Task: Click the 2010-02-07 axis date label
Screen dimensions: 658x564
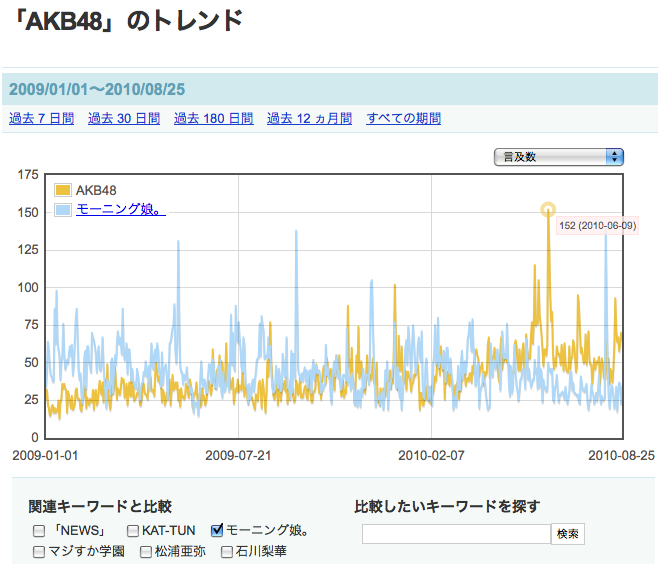Action: [431, 455]
